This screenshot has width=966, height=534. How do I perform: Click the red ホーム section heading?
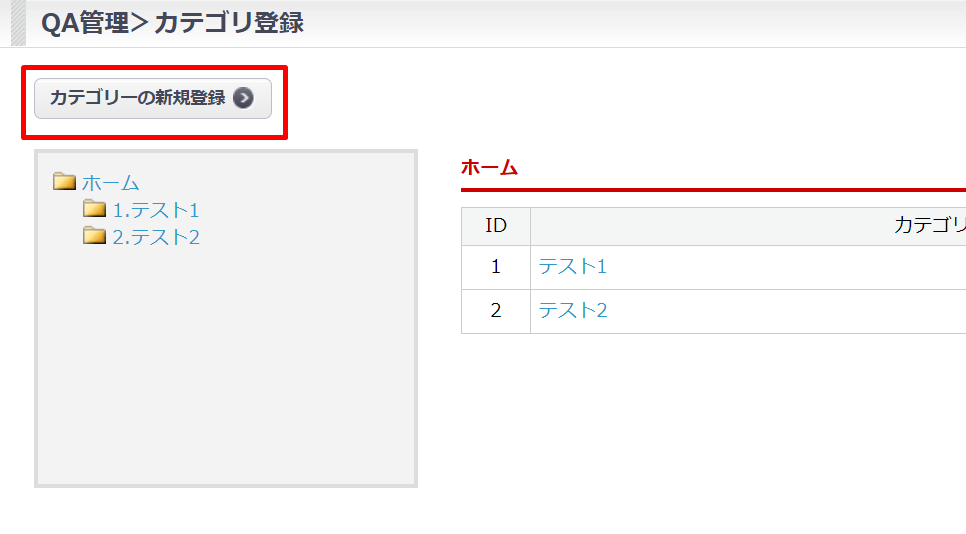click(x=490, y=167)
